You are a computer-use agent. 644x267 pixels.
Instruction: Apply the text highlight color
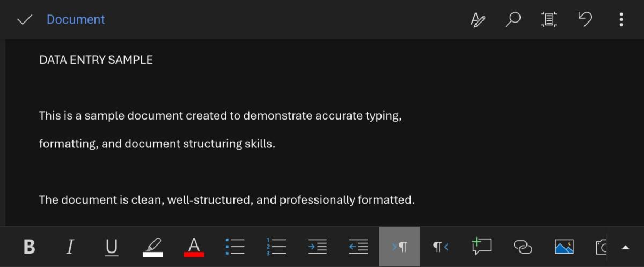tap(153, 247)
